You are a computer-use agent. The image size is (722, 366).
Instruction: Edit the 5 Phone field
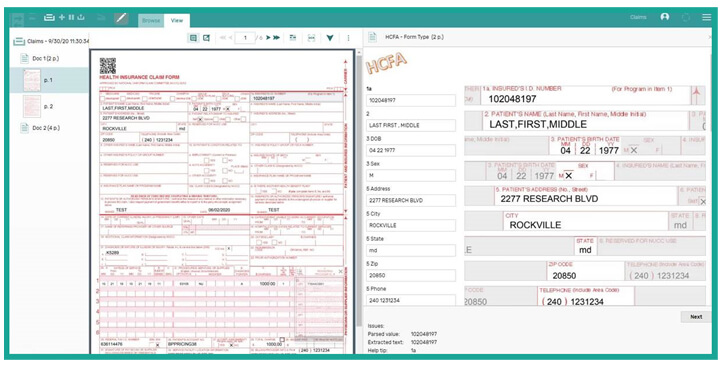click(x=411, y=300)
